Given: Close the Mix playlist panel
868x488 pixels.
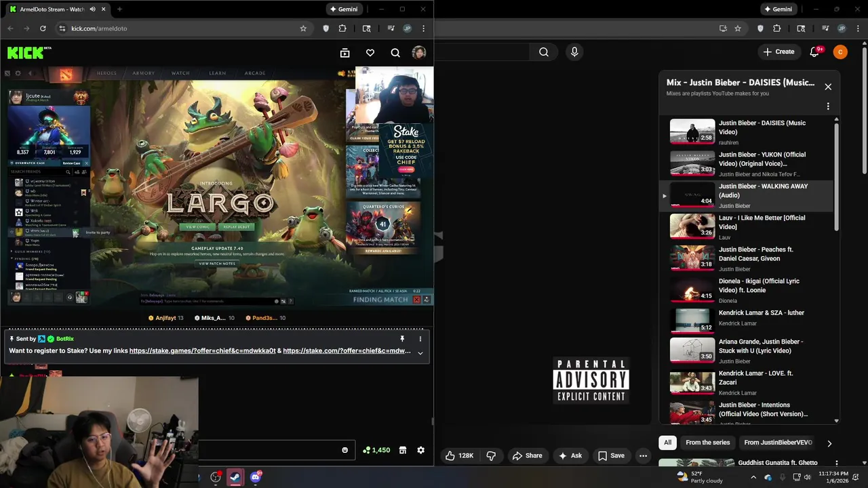Looking at the screenshot, I should [x=828, y=87].
